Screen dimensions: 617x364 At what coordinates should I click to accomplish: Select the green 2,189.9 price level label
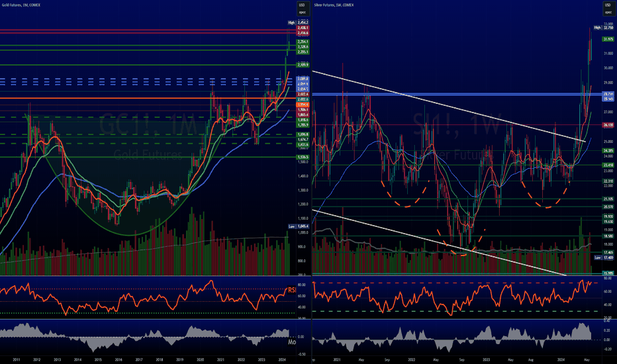(x=303, y=65)
